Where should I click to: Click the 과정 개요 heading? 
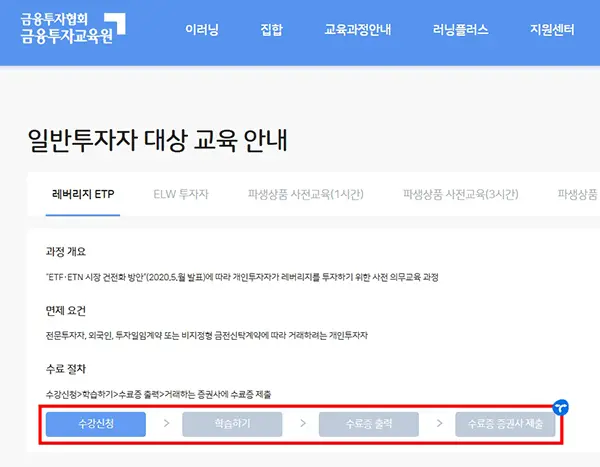(66, 251)
